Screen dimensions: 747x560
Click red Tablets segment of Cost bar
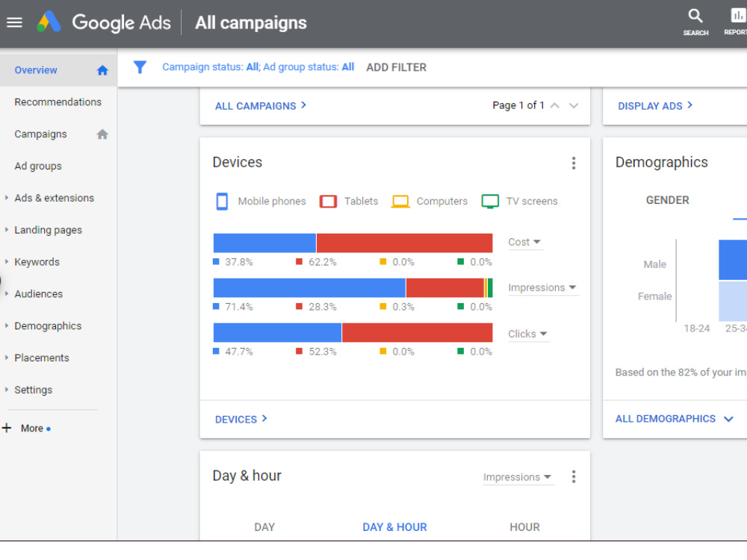404,243
